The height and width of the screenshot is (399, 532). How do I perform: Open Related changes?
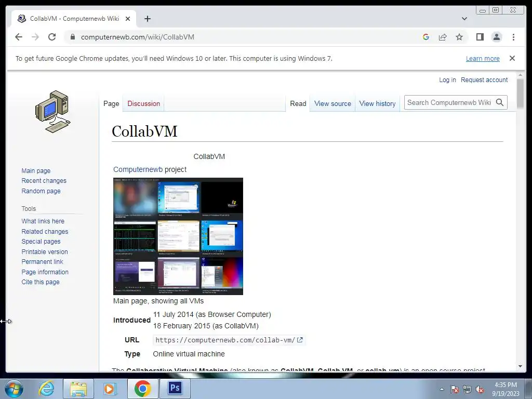point(45,231)
